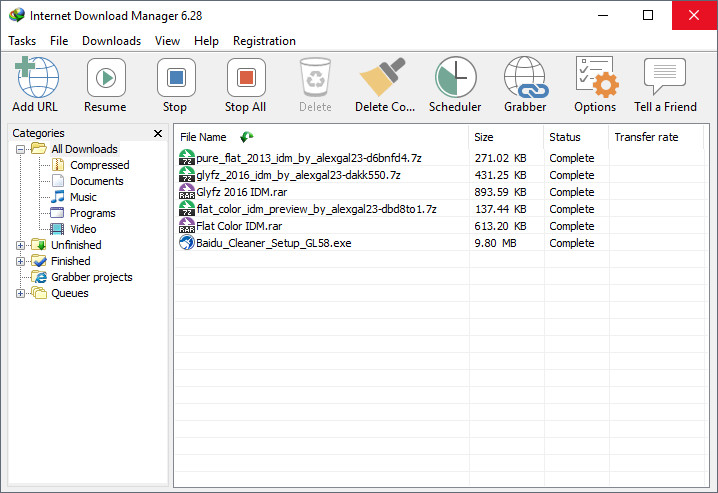
Task: Open the Options gear icon
Action: [595, 78]
